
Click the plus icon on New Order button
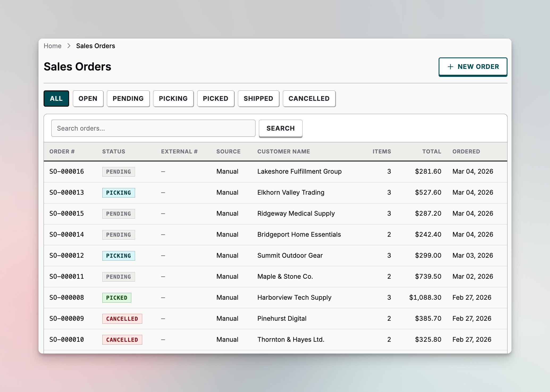(450, 66)
